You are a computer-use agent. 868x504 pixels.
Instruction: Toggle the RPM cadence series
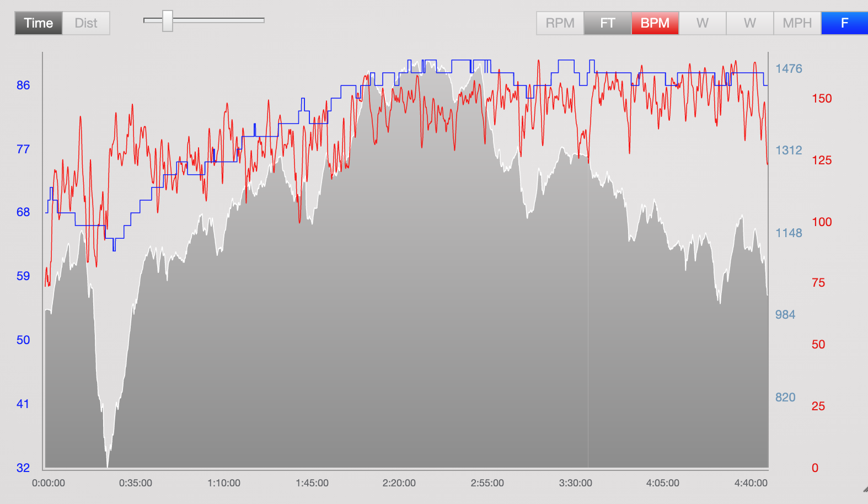[x=560, y=23]
